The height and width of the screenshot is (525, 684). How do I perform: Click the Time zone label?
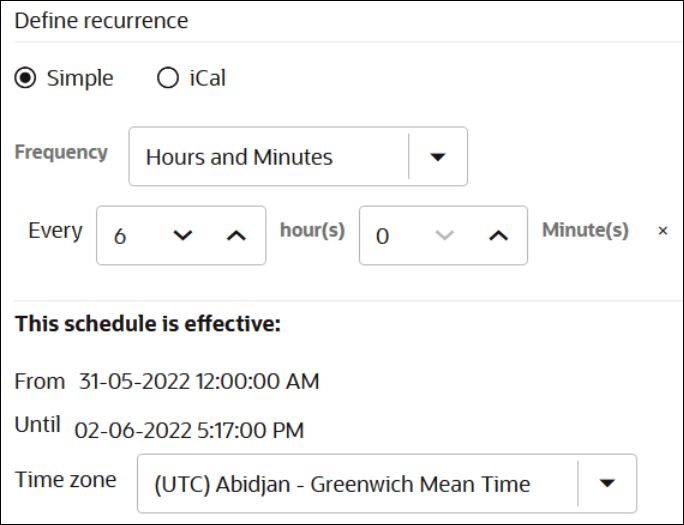[x=65, y=480]
